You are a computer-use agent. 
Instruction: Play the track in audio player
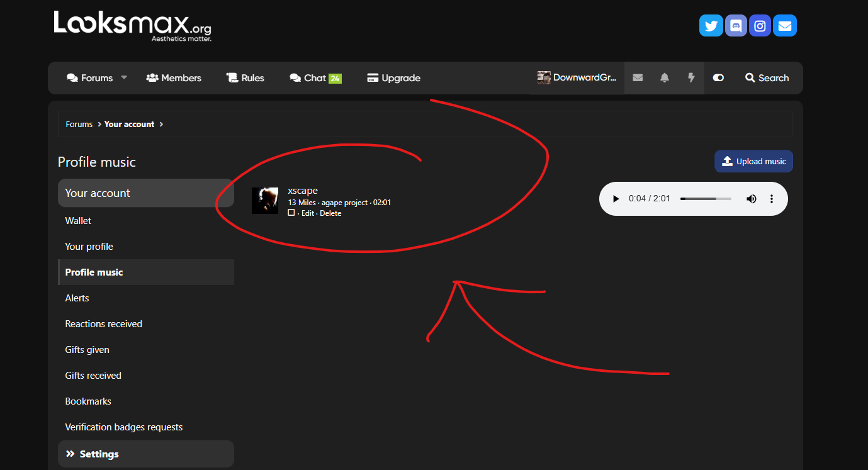point(616,199)
